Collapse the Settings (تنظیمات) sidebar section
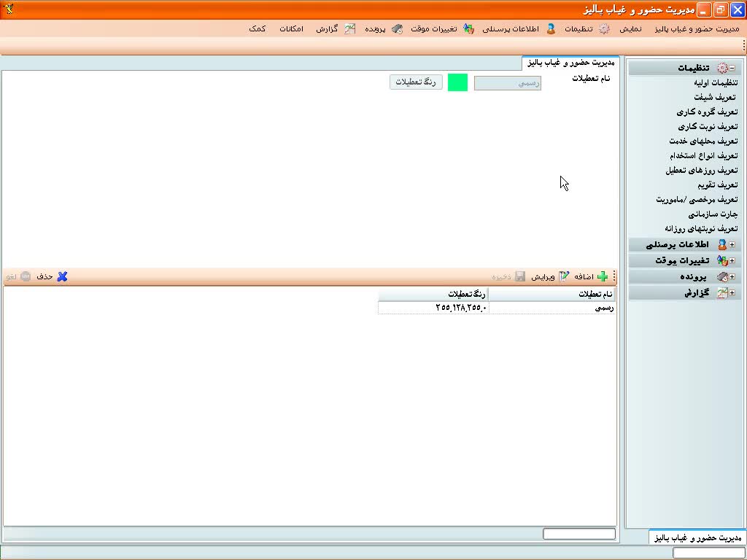The image size is (747, 560). tap(732, 68)
